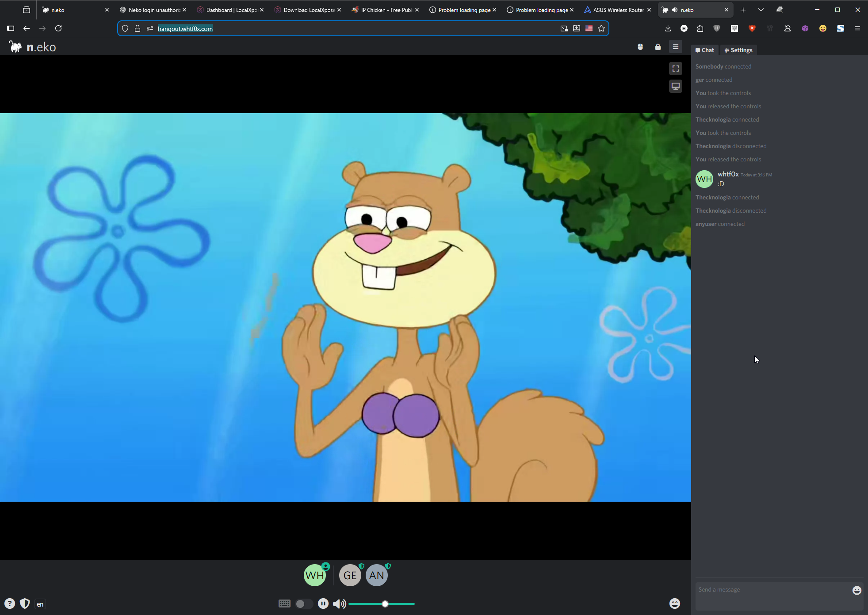Click the WH user avatar
This screenshot has height=615, width=868.
click(315, 575)
